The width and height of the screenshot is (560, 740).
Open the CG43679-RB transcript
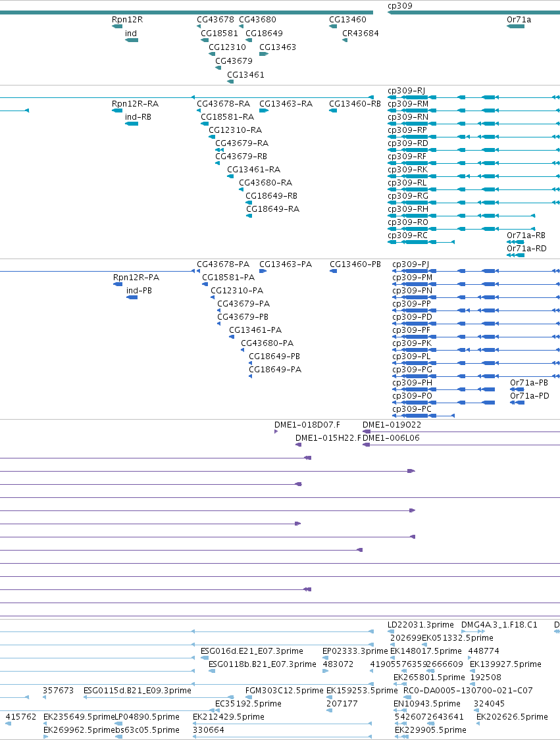pyautogui.click(x=242, y=156)
